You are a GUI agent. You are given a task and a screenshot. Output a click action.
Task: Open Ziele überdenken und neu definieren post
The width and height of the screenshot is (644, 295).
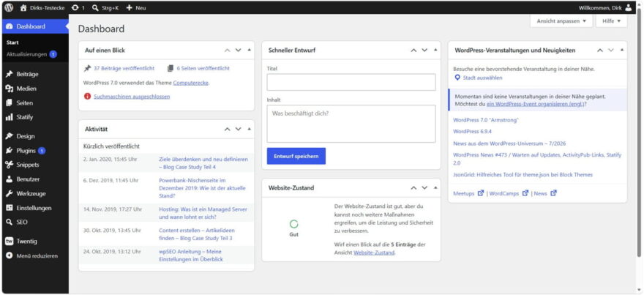coord(203,163)
